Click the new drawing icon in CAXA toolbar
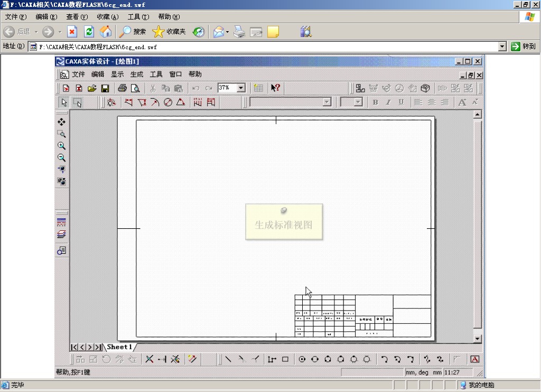The height and width of the screenshot is (392, 541). click(66, 88)
